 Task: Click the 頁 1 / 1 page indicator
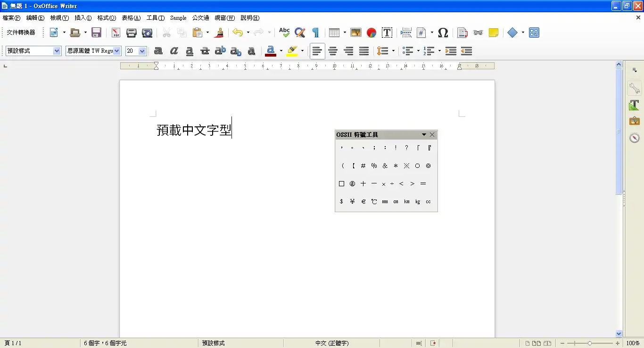(x=13, y=343)
